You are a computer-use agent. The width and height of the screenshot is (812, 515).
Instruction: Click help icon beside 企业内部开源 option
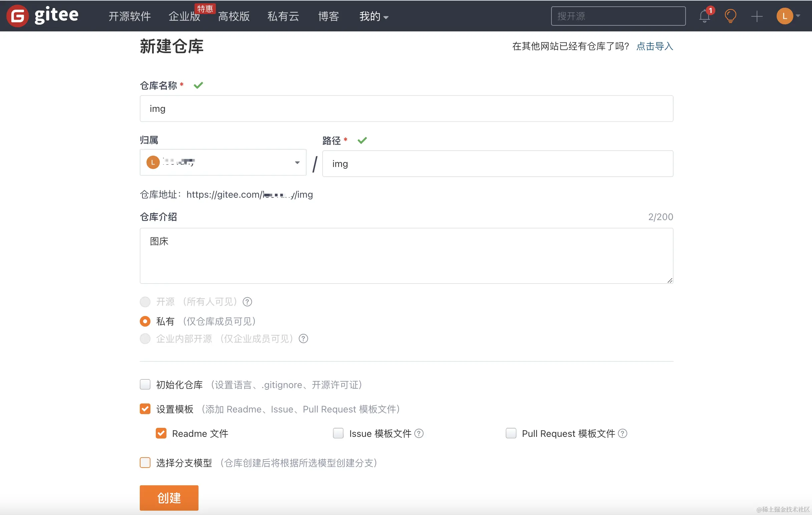coord(303,339)
